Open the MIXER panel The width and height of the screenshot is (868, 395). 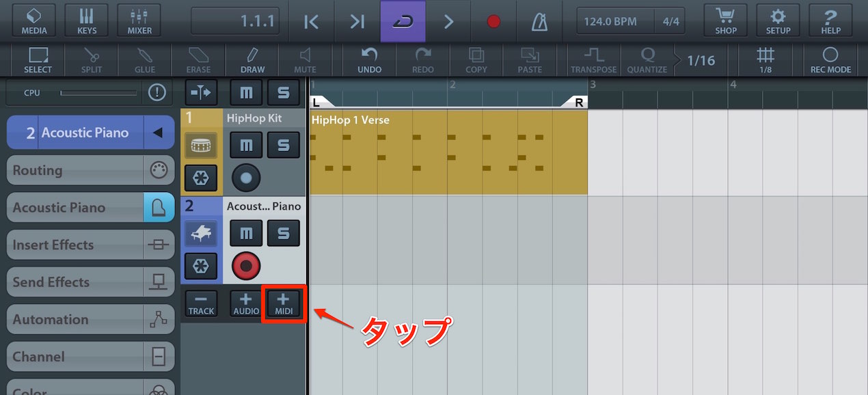(x=139, y=21)
